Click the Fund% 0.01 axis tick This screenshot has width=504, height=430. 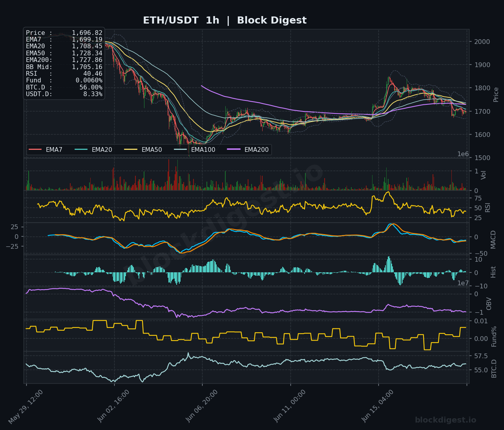481,321
